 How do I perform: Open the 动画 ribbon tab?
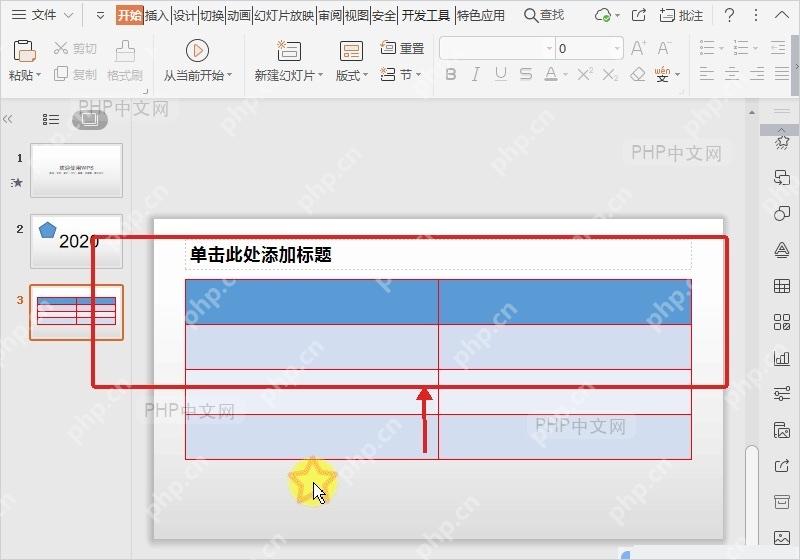click(x=239, y=15)
